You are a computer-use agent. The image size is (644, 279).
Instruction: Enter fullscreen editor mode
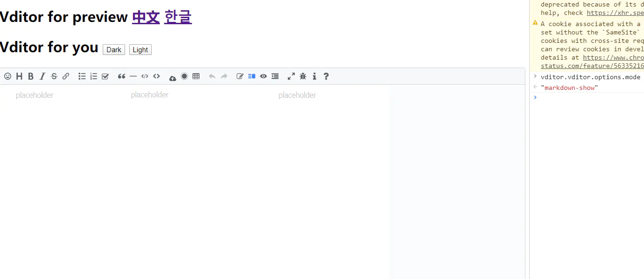[x=291, y=76]
